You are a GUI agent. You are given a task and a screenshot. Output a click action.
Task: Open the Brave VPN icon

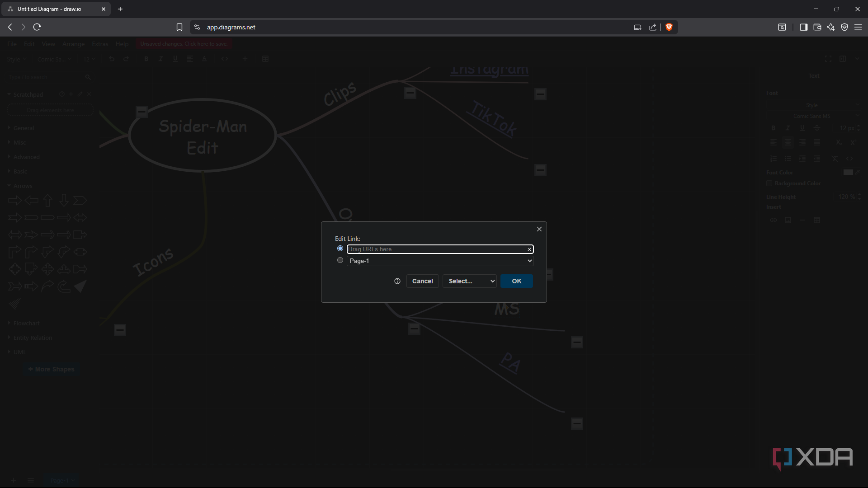[844, 27]
